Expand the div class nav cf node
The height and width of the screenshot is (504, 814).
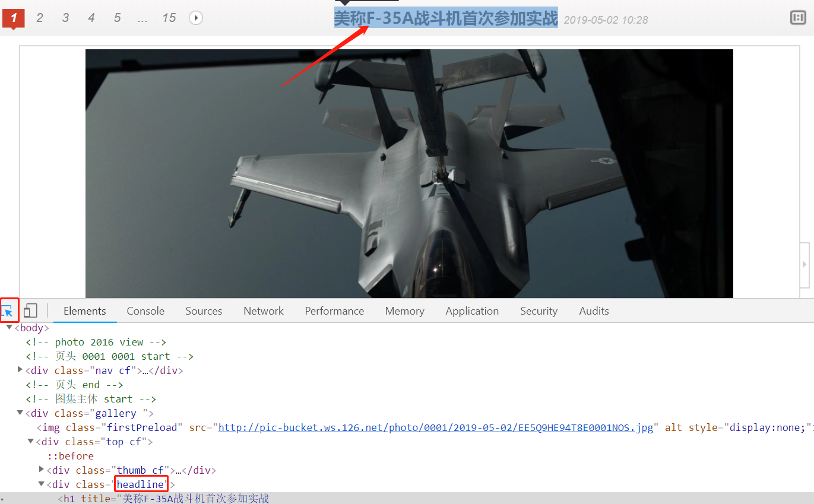click(x=21, y=370)
